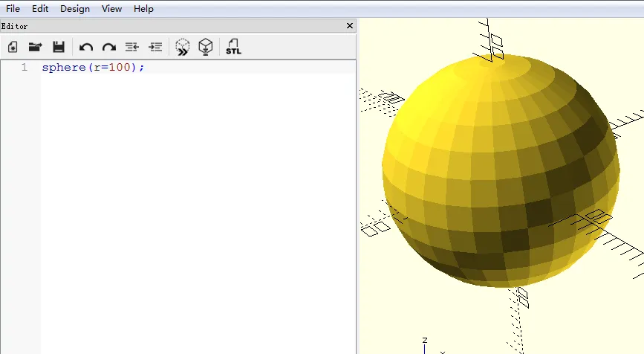Save the script with the floppy icon
The image size is (644, 354).
[59, 47]
